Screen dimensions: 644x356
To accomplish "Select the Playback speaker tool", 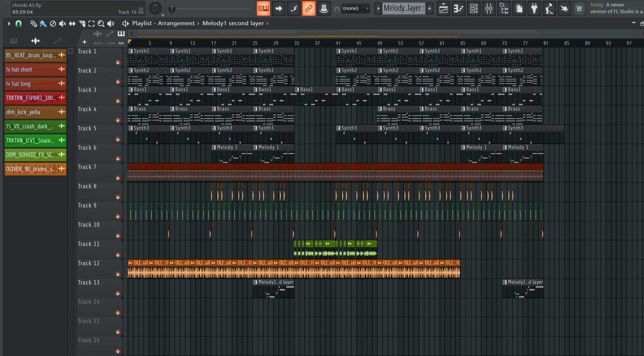I will click(x=111, y=23).
